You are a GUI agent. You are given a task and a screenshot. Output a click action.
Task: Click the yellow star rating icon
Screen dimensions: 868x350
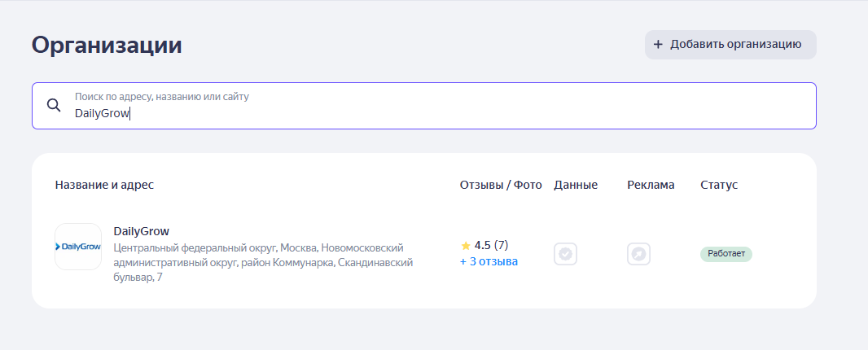tap(466, 245)
